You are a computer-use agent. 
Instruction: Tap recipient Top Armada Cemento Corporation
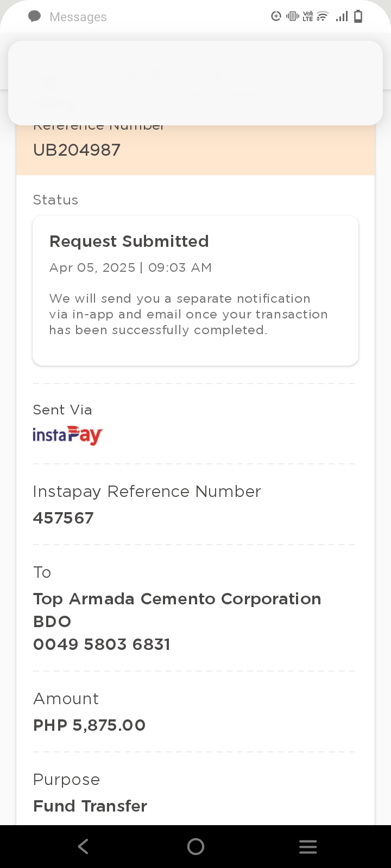(177, 599)
